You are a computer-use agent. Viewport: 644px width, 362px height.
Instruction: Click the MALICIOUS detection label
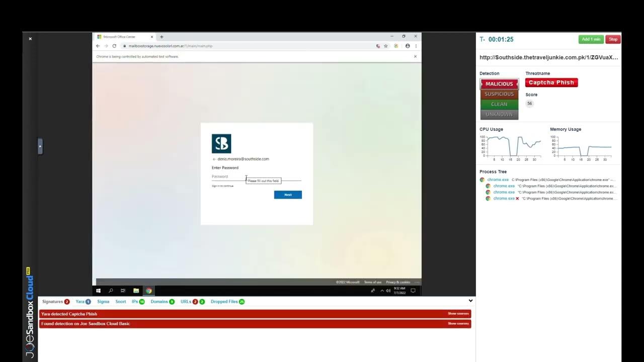[x=499, y=84]
